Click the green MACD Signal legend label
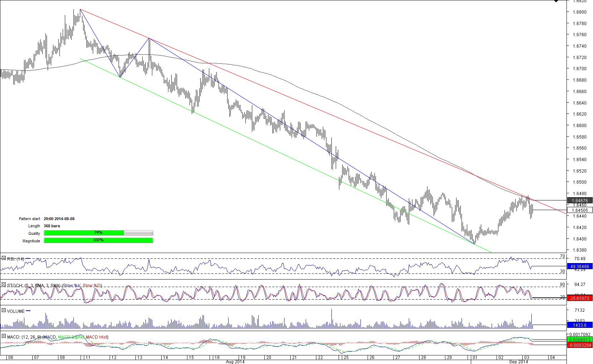 click(71, 337)
